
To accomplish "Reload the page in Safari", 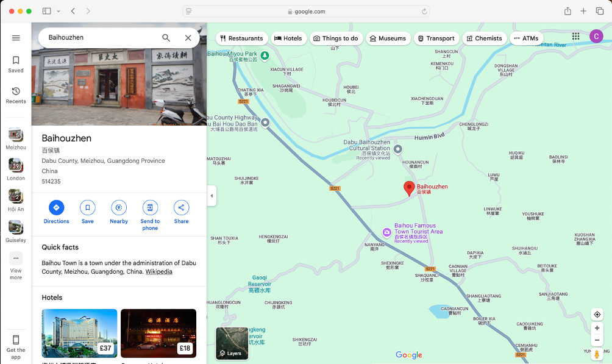I will click(424, 12).
